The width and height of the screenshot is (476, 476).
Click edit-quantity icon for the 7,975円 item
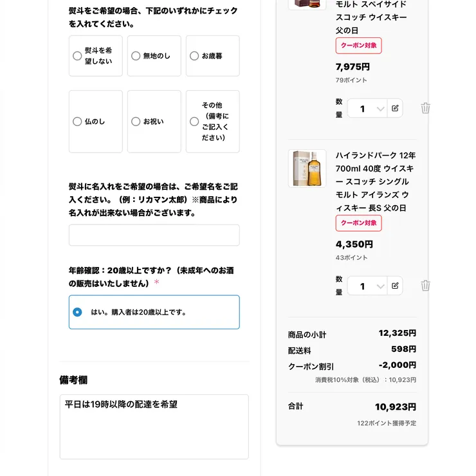point(395,108)
